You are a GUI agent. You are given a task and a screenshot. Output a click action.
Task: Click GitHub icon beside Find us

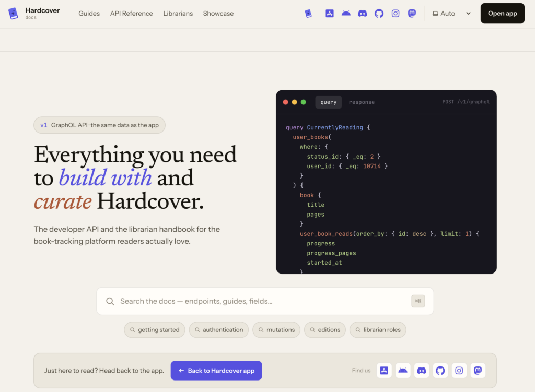pyautogui.click(x=440, y=371)
